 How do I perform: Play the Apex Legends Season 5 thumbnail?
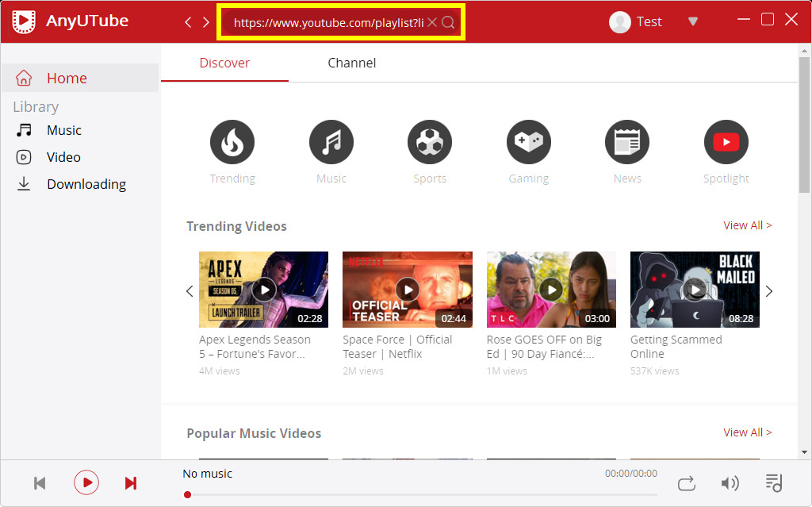[263, 290]
